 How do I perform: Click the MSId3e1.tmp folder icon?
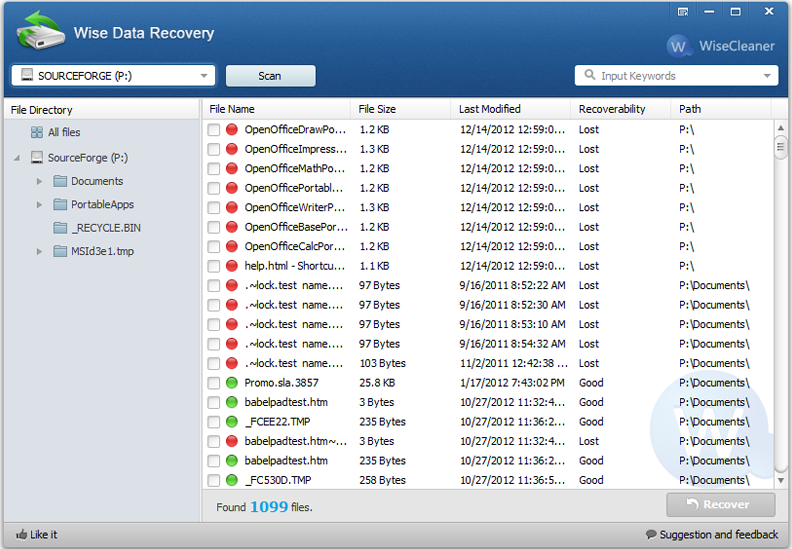tap(60, 251)
